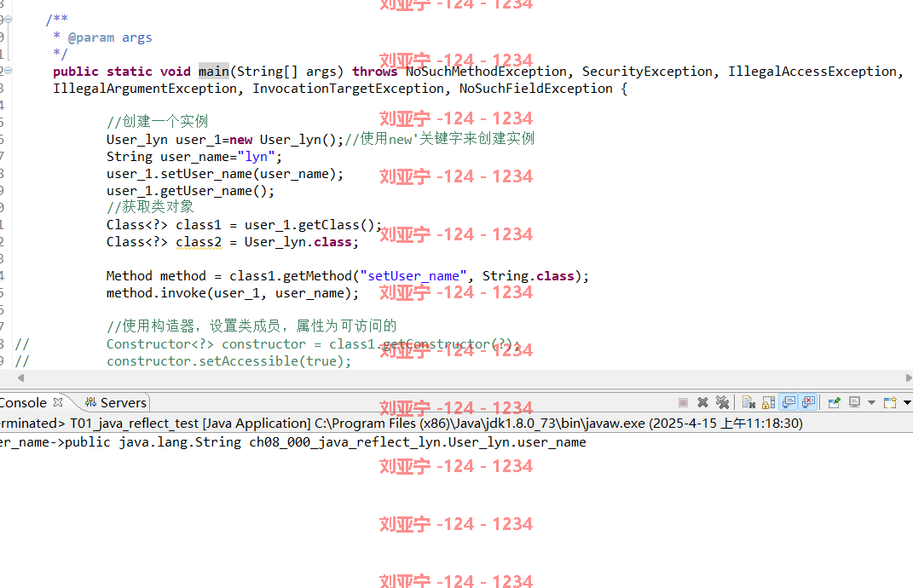Click the @param tag in Javadoc
This screenshot has height=588, width=913.
click(91, 37)
